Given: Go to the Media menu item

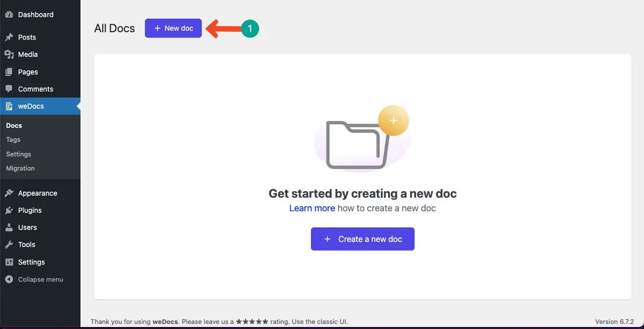Looking at the screenshot, I should tap(40, 54).
